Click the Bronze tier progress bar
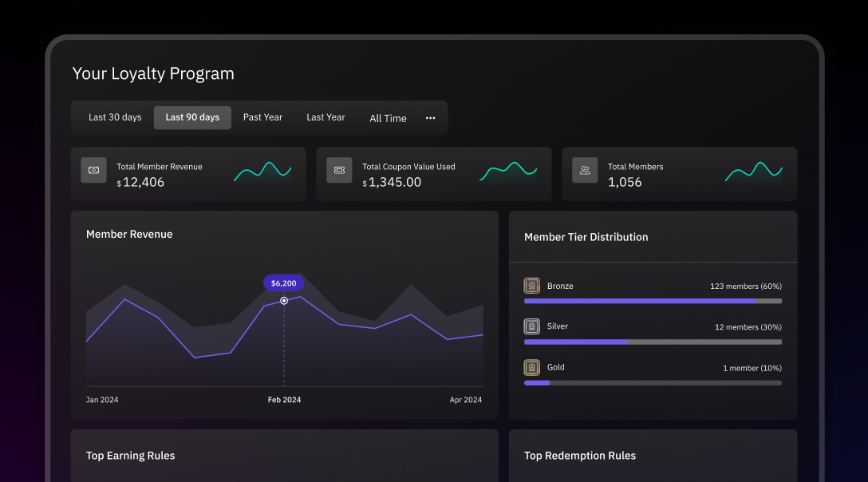The image size is (868, 482). [x=653, y=302]
